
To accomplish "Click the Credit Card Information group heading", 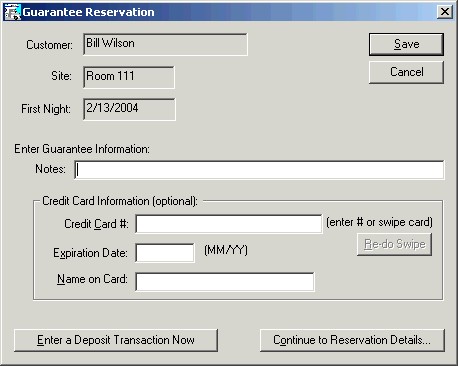I will 120,201.
